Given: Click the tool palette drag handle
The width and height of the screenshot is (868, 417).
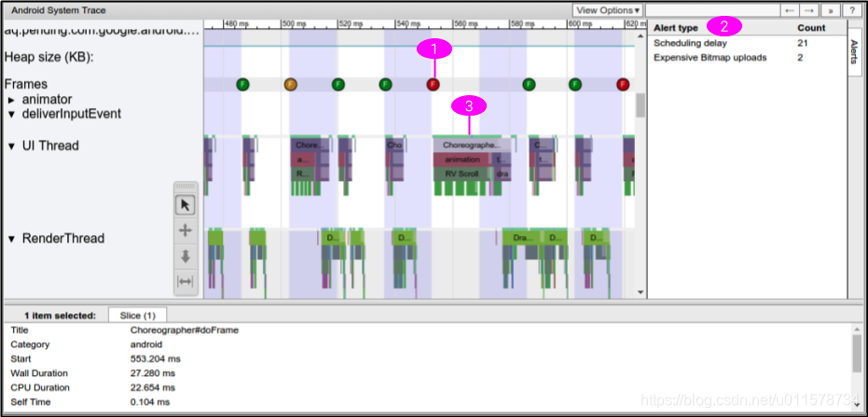Looking at the screenshot, I should 186,188.
